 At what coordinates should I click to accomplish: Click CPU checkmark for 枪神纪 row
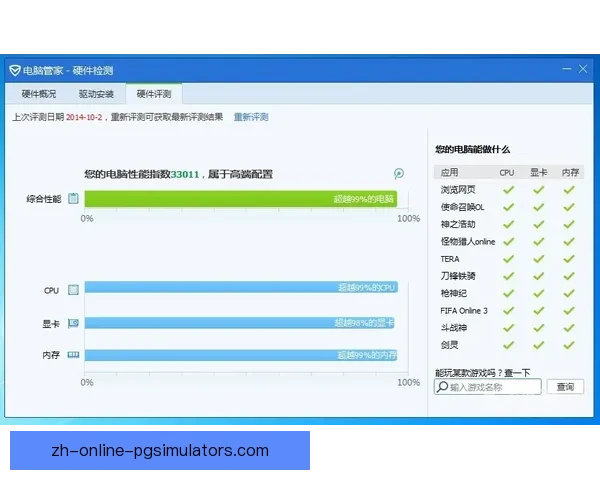click(509, 294)
